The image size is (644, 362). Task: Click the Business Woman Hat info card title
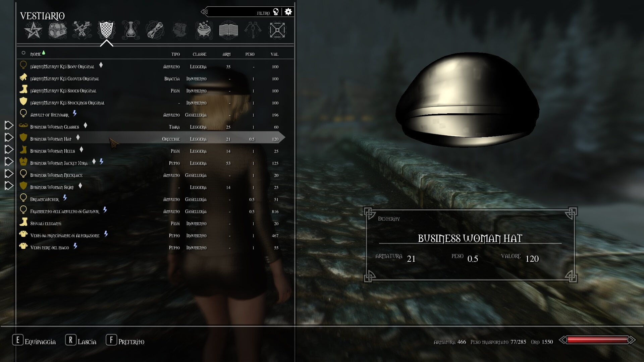[470, 238]
